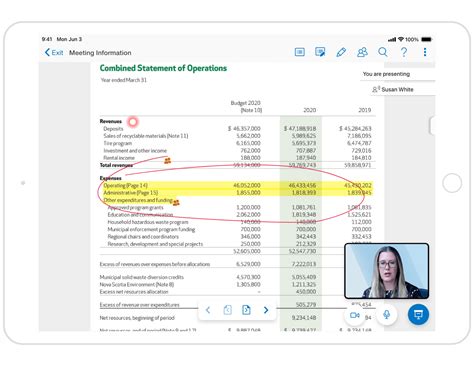Image resolution: width=474 pixels, height=366 pixels.
Task: Tap the Wi-Fi indicator in status bar
Action: tap(401, 39)
